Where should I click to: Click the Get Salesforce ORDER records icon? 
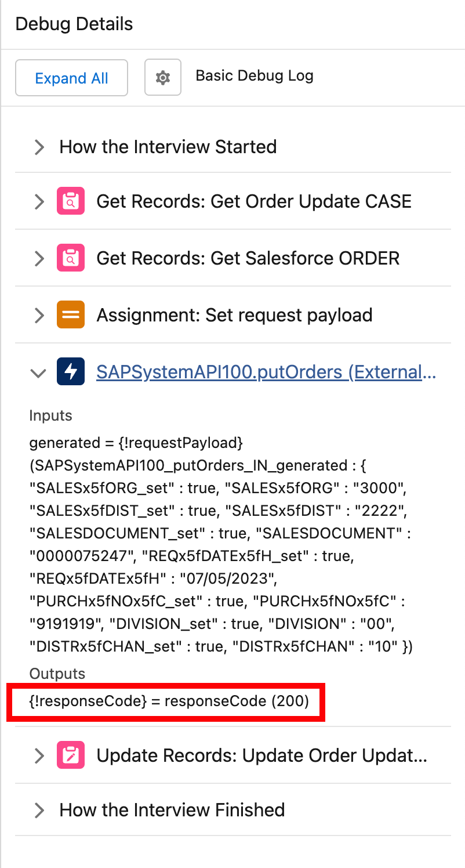coord(71,258)
